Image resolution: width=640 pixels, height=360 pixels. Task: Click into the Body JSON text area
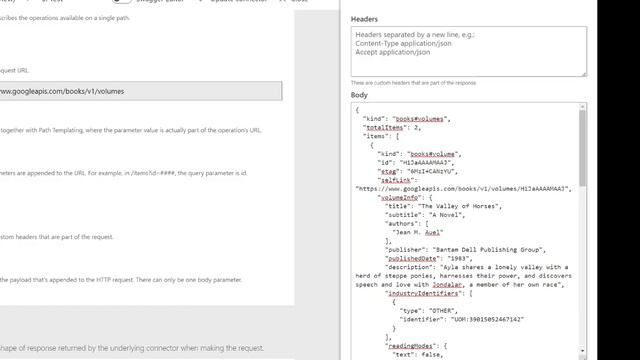pyautogui.click(x=465, y=231)
